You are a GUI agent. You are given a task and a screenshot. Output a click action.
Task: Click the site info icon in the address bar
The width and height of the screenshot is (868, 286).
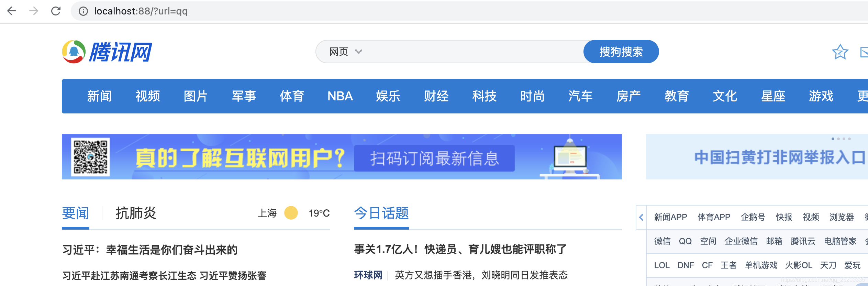pos(83,11)
